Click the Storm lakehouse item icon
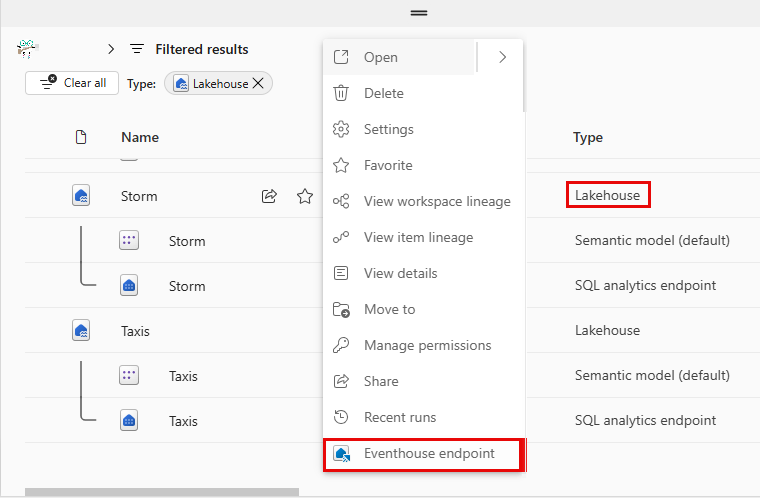 point(82,196)
